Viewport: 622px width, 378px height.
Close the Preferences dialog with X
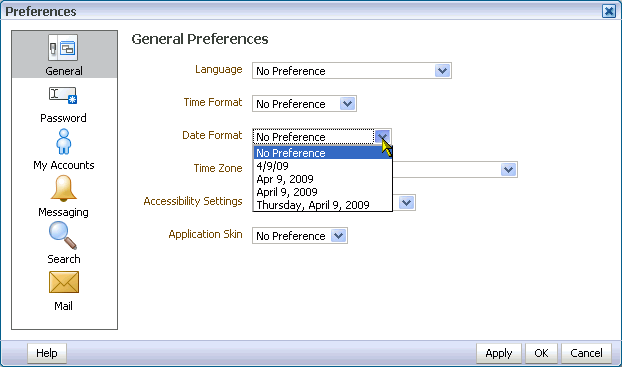[x=609, y=11]
